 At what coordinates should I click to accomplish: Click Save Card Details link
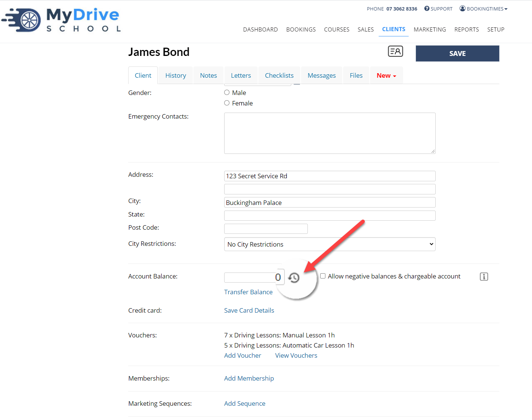249,310
